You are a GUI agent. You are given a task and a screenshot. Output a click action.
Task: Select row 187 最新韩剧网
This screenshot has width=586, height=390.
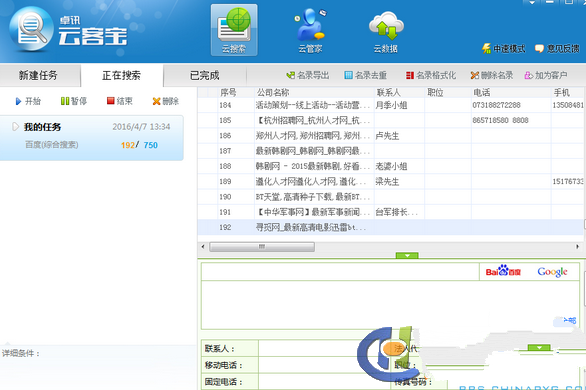pos(391,151)
